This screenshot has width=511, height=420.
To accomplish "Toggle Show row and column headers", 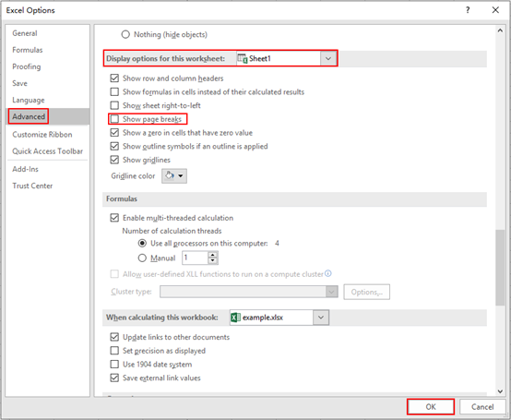I will point(114,78).
